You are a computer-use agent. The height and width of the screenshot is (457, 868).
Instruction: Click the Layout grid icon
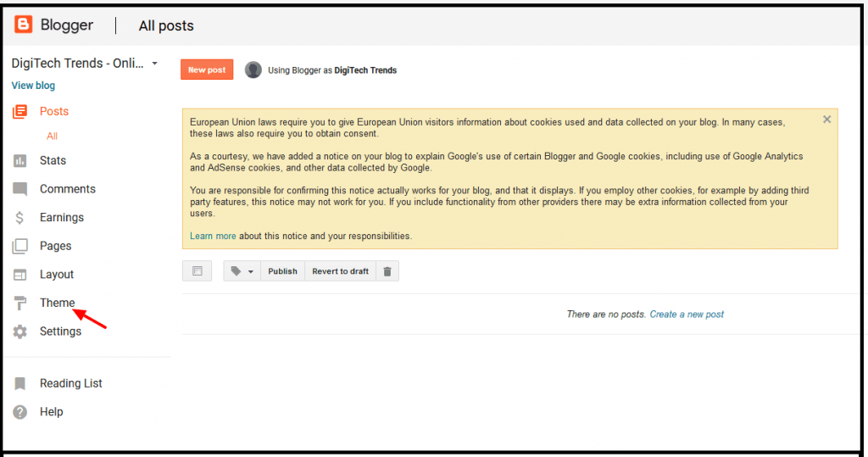pos(20,275)
